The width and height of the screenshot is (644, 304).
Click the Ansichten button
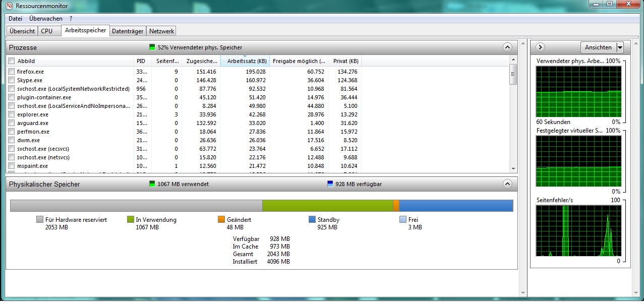point(598,47)
